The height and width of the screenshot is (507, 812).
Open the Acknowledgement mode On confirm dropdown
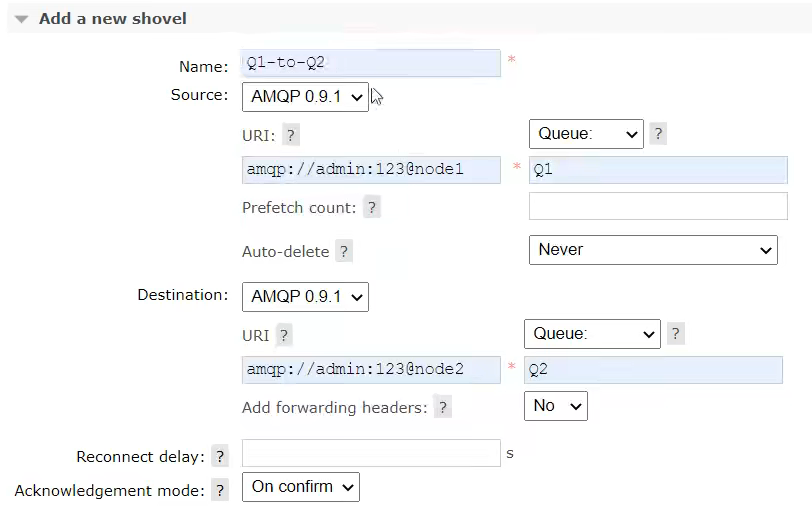(x=300, y=487)
